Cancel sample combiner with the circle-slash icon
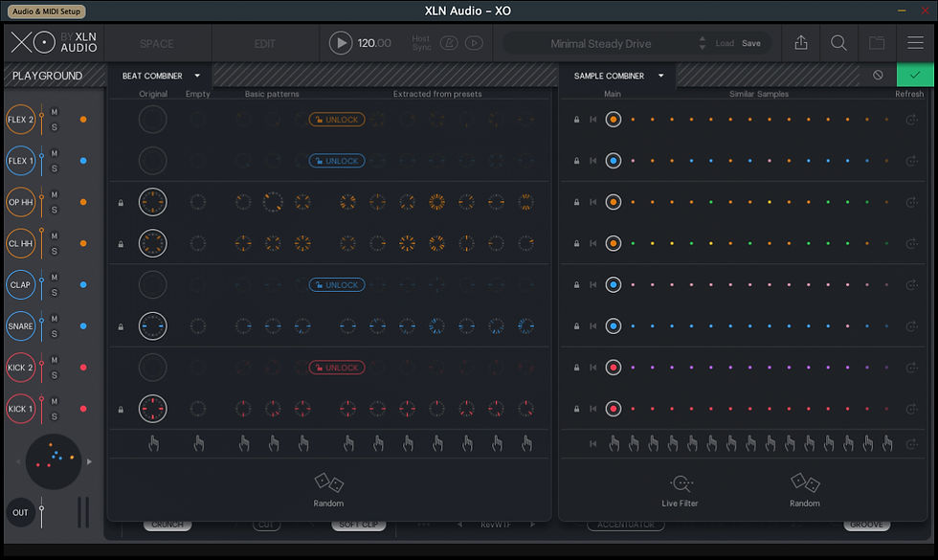 [x=878, y=76]
